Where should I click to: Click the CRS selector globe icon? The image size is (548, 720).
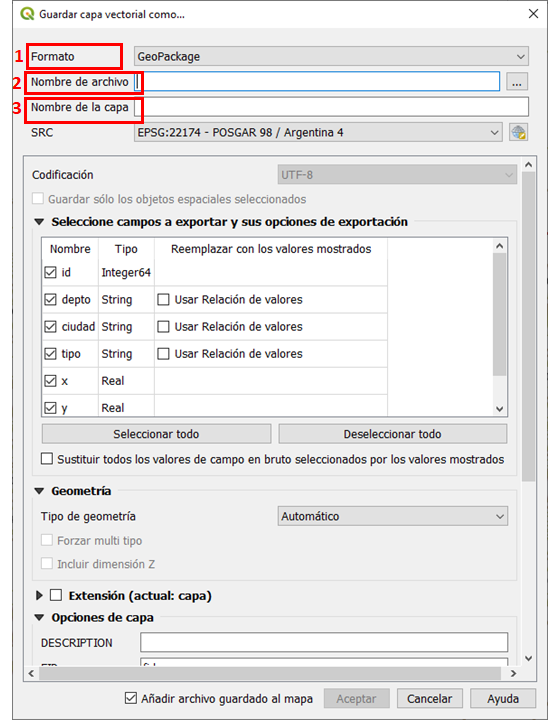point(519,133)
